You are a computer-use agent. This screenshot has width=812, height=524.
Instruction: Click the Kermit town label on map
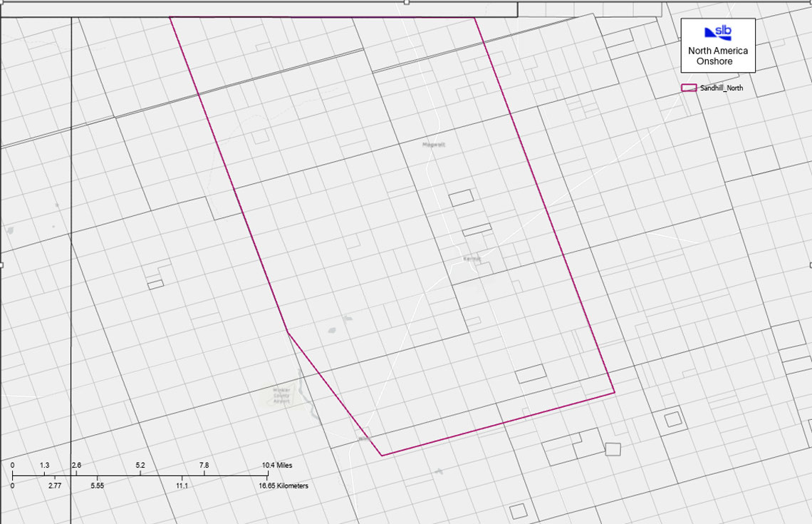(x=472, y=259)
